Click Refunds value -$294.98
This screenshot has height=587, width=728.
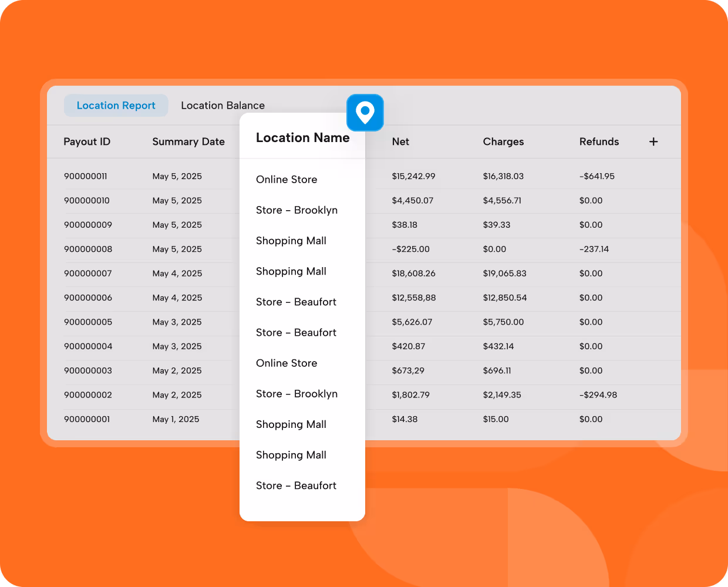point(598,395)
